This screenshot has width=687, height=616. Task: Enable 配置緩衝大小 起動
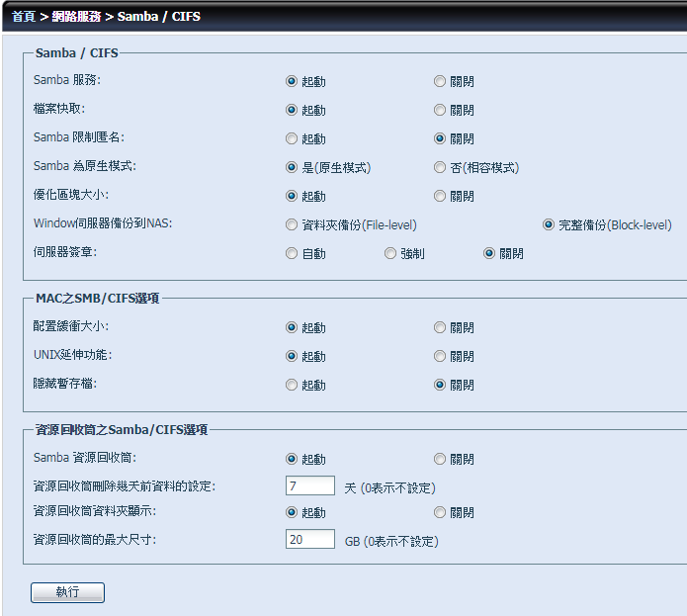click(292, 327)
